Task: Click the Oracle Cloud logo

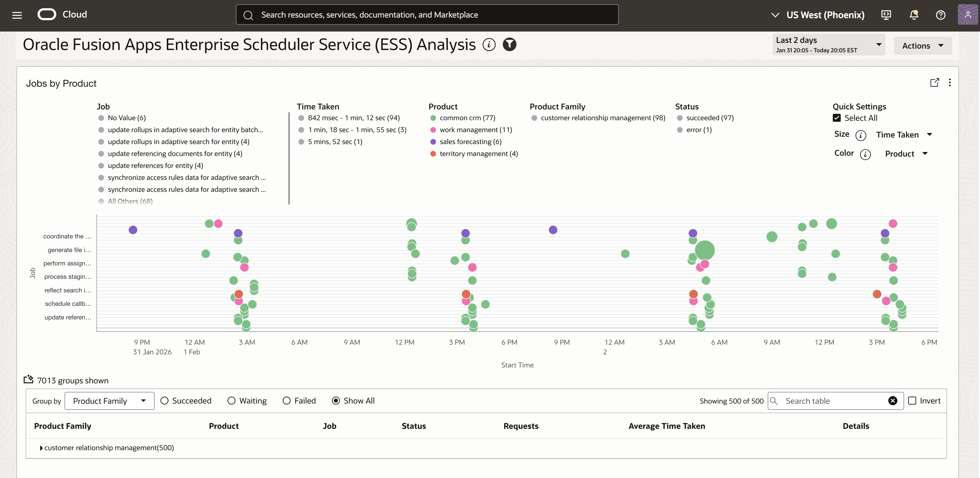Action: (x=47, y=14)
